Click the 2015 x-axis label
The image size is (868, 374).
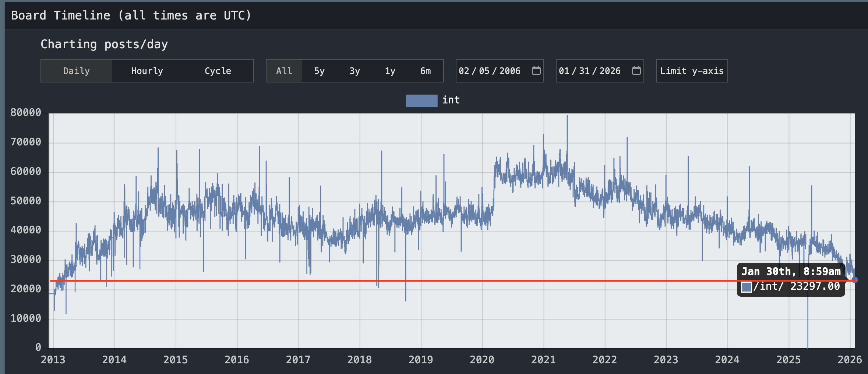pos(176,360)
